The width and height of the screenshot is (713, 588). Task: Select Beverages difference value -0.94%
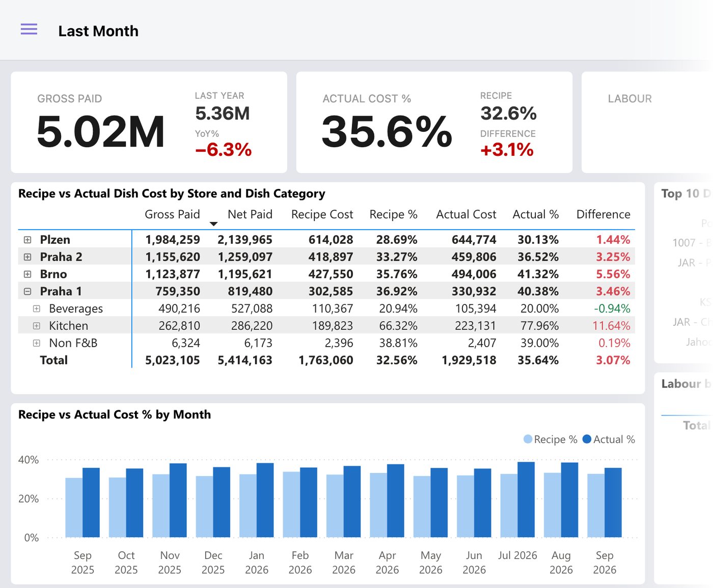click(x=612, y=309)
